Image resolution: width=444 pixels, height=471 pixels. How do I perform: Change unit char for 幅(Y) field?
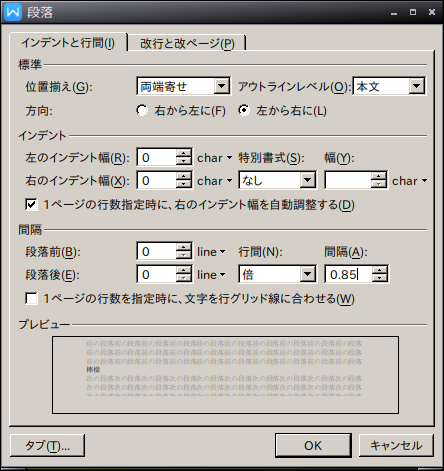click(x=409, y=181)
